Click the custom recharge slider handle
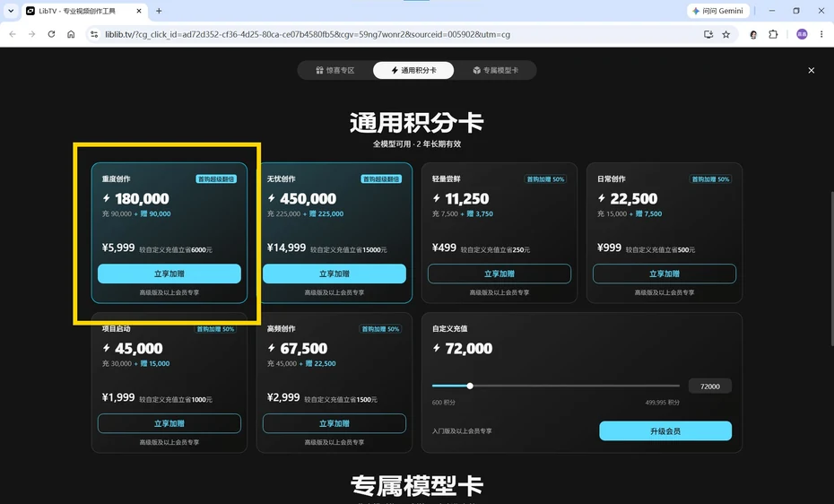The width and height of the screenshot is (834, 504). (470, 386)
